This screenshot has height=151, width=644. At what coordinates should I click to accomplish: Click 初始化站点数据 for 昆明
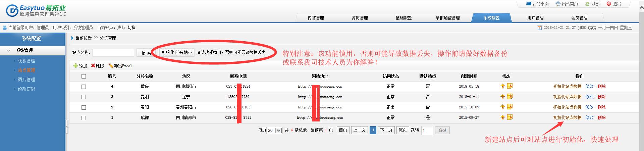point(567,97)
